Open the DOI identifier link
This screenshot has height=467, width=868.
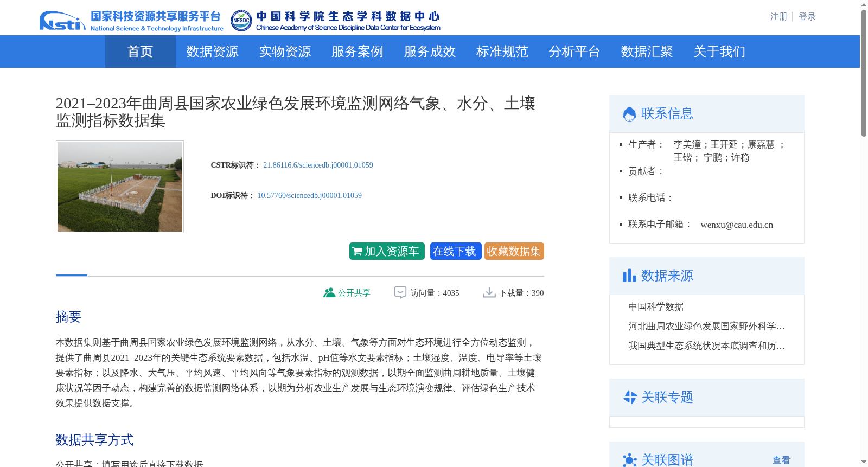click(x=309, y=195)
